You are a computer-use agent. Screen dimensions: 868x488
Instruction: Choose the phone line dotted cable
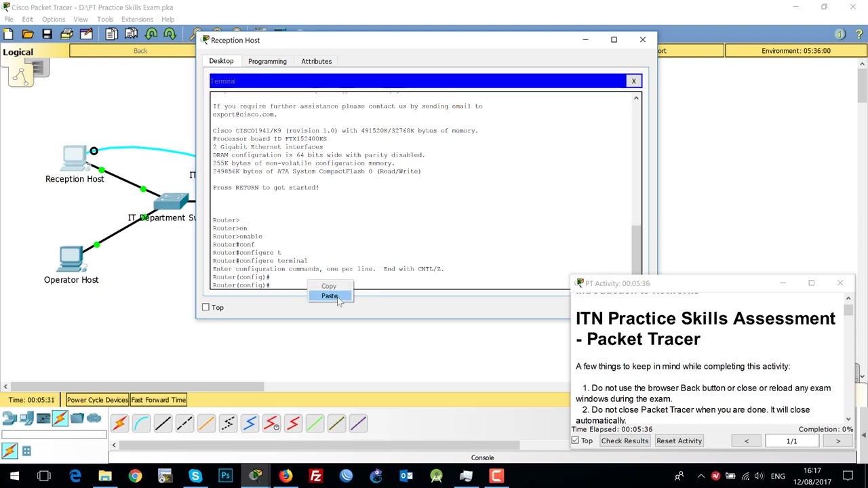click(x=228, y=424)
